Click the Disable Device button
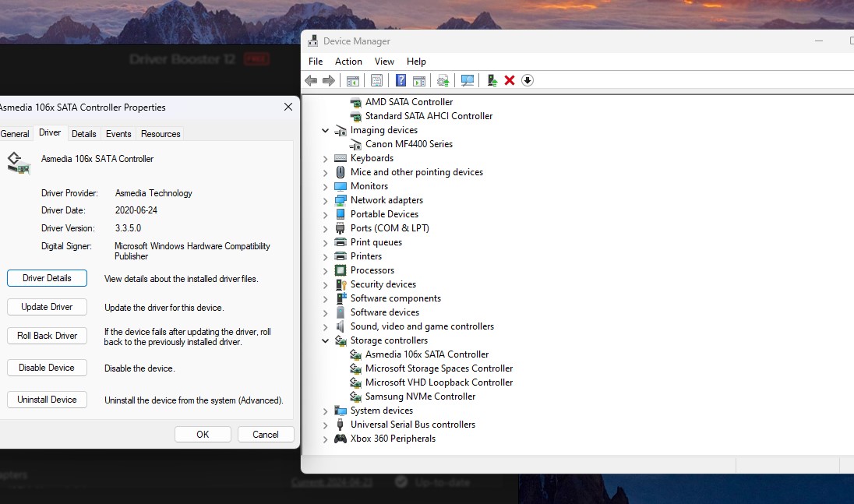 point(47,368)
